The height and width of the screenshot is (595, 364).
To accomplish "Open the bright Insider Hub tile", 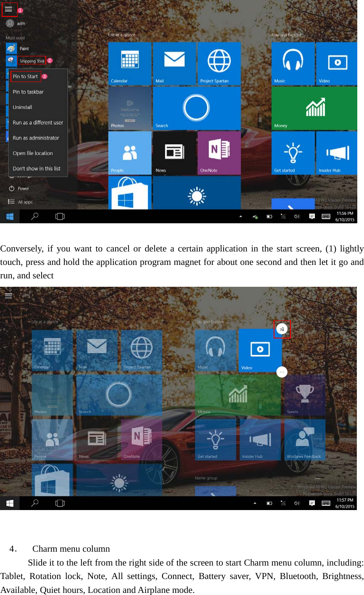I will point(337,153).
